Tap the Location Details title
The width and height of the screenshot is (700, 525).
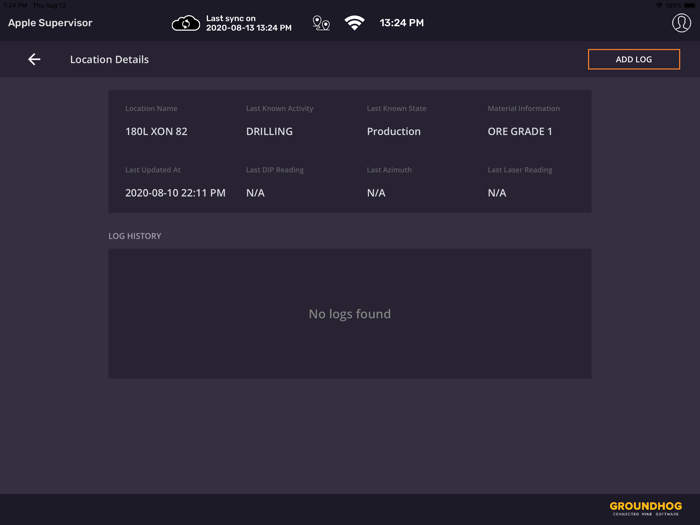tap(109, 60)
